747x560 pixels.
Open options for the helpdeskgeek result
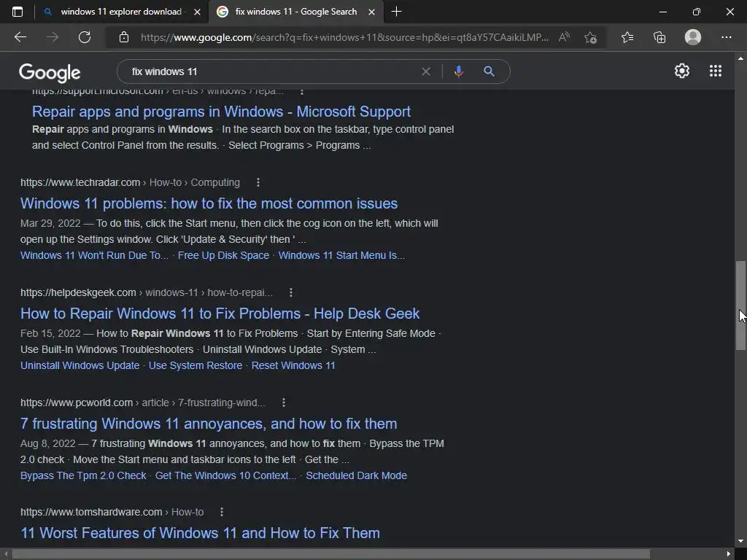(291, 292)
